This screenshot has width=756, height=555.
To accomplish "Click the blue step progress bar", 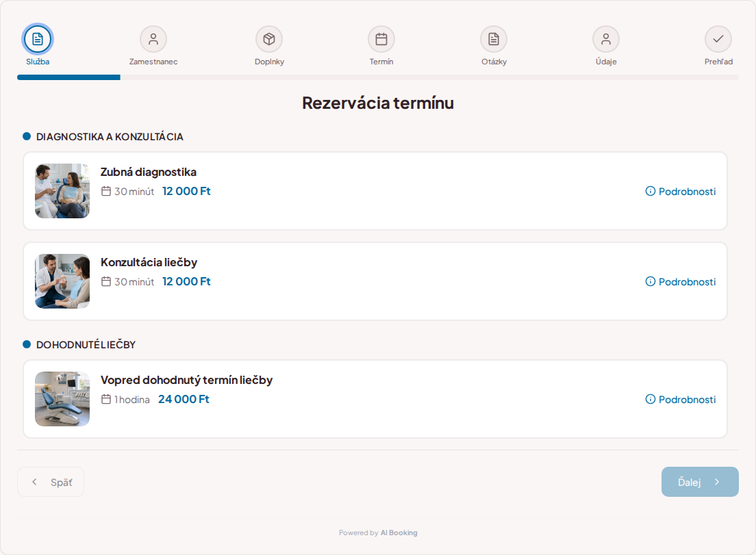I will tap(68, 77).
